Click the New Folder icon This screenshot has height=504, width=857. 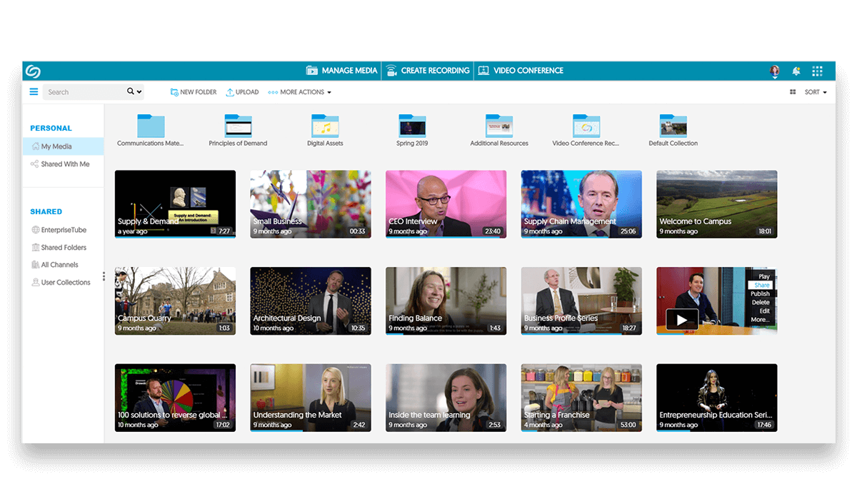click(x=173, y=91)
